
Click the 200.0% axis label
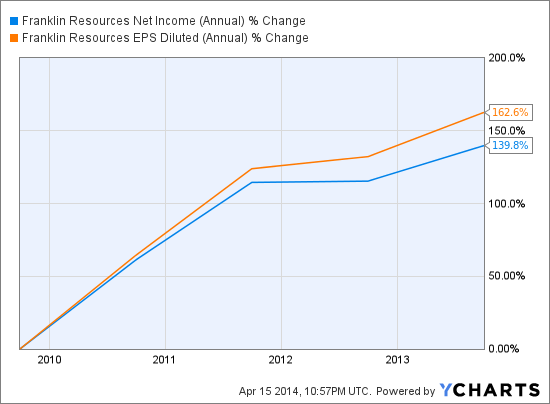coord(507,58)
